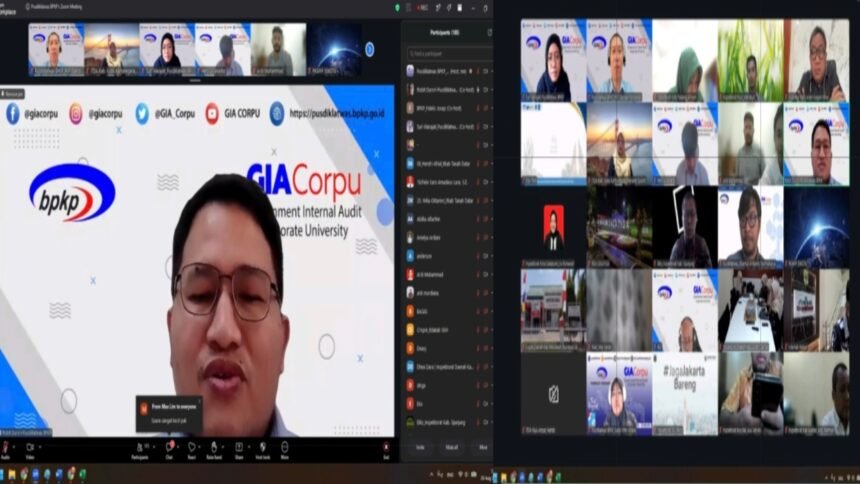The height and width of the screenshot is (484, 860).
Task: Pop out the participants panel
Action: tap(489, 32)
